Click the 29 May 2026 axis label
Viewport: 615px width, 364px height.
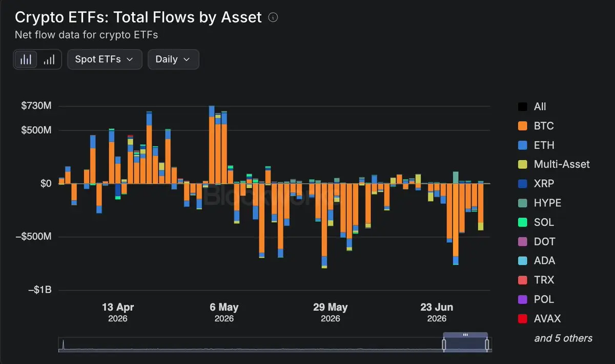(331, 312)
